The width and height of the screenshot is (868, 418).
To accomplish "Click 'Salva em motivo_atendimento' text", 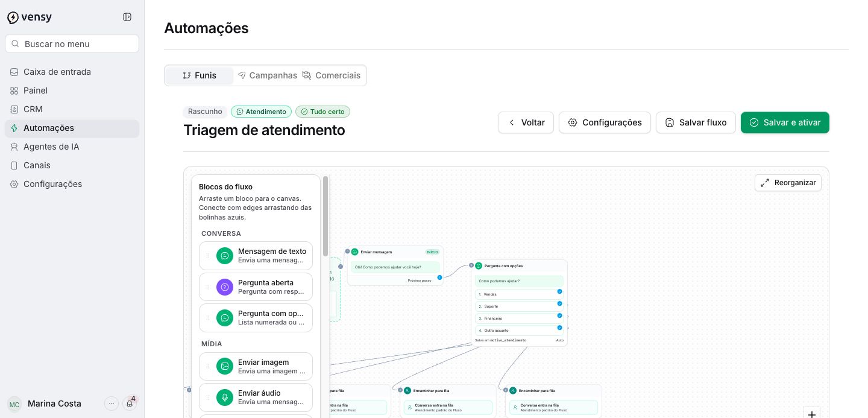I will 500,340.
